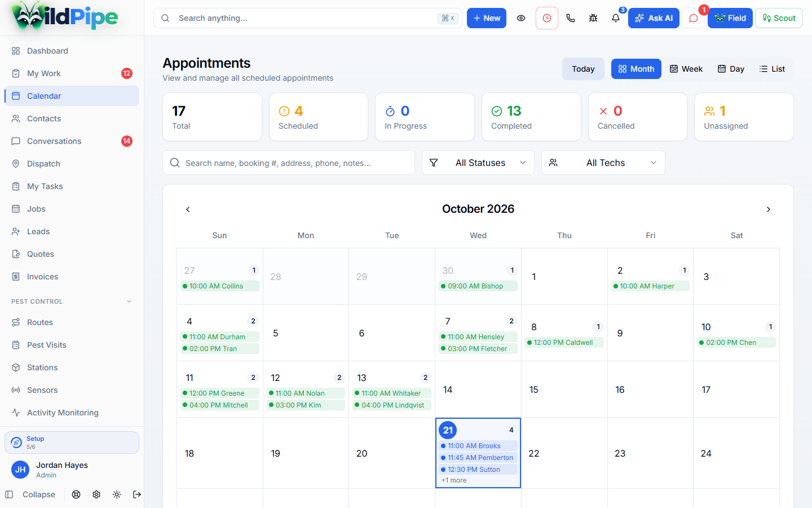This screenshot has height=508, width=812.
Task: Open Routes in the sidebar
Action: pos(72,322)
